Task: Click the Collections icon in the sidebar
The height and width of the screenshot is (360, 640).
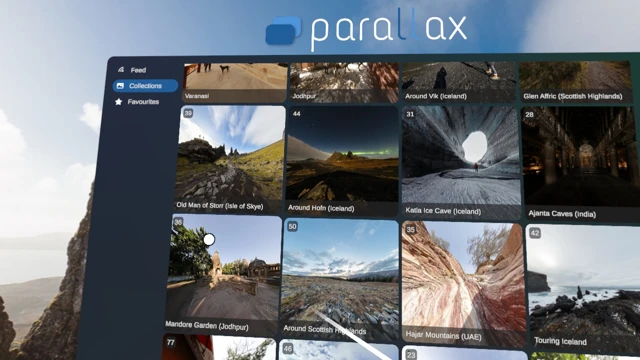Action: click(x=120, y=86)
